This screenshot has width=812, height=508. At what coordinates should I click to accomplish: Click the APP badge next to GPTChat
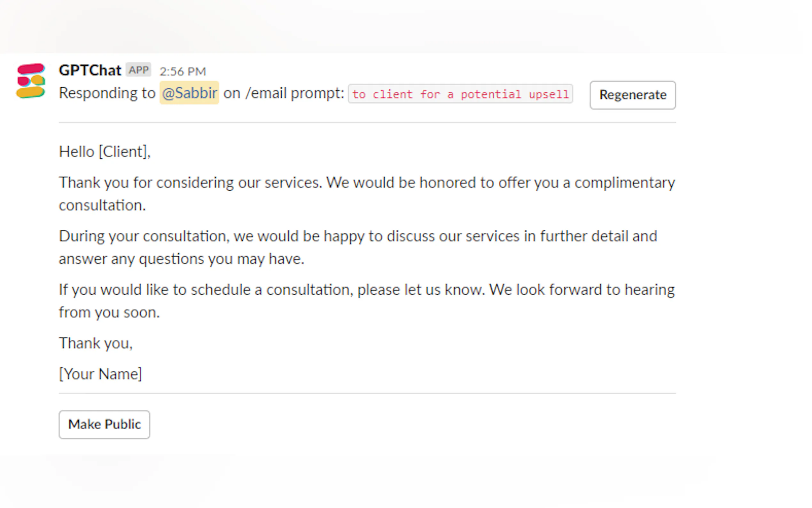click(x=138, y=70)
